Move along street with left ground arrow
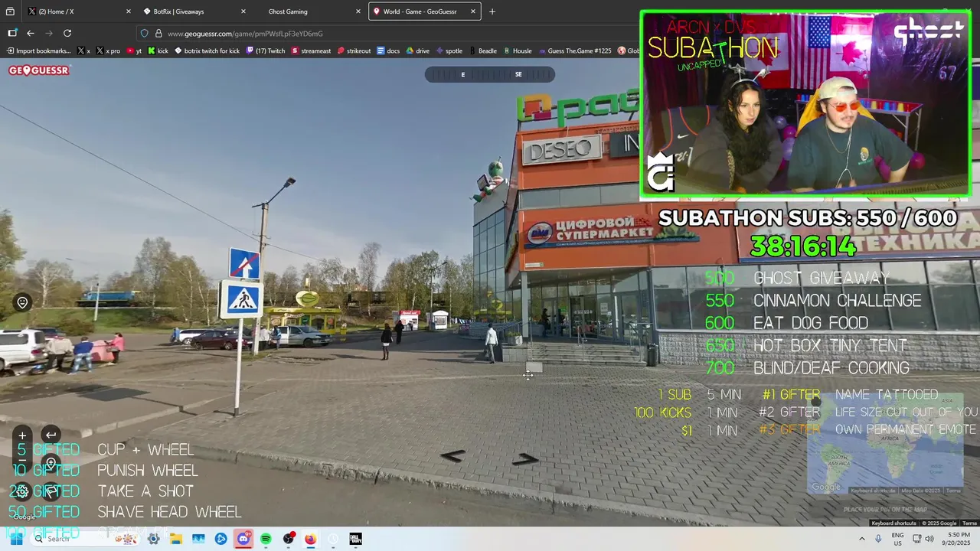Screen dimensions: 980x551 (452, 456)
